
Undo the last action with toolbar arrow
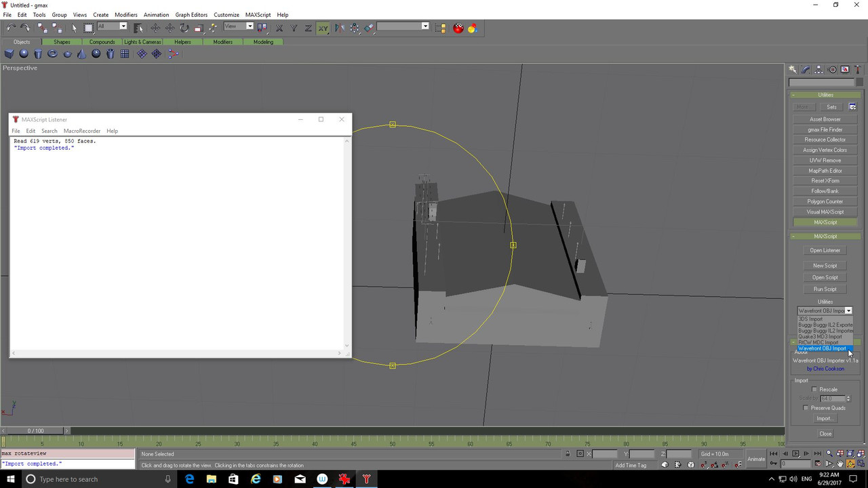click(11, 27)
